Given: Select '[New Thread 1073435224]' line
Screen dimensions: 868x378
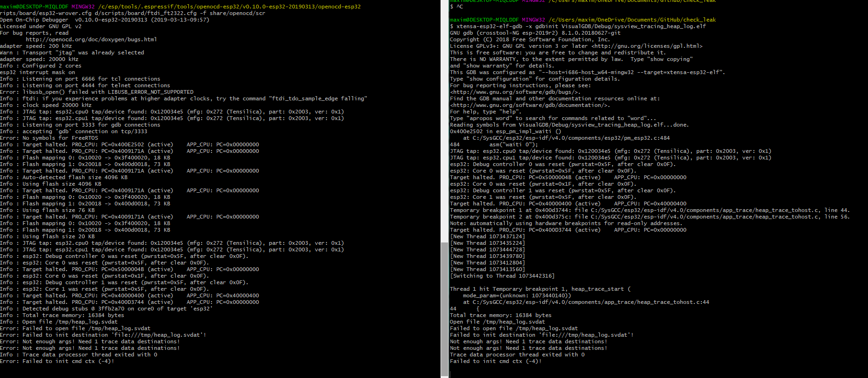Looking at the screenshot, I should [487, 243].
